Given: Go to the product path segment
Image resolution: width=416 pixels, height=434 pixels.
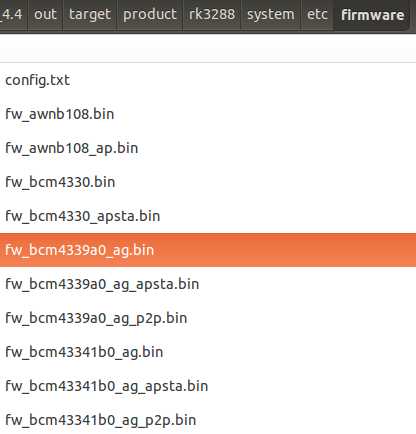Looking at the screenshot, I should click(150, 15).
